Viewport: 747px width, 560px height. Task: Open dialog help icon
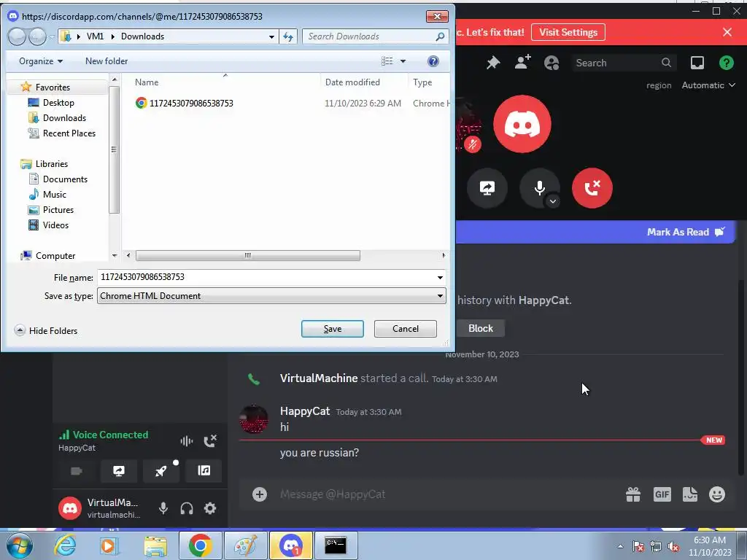(x=433, y=61)
